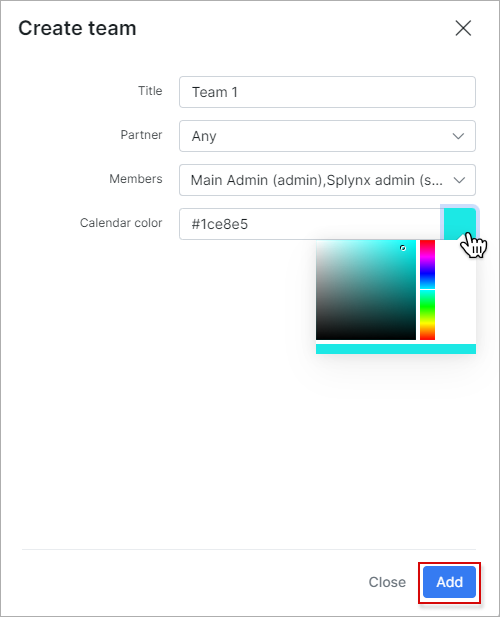This screenshot has height=617, width=500.
Task: Click the circular picker handle in gradient
Action: point(403,248)
